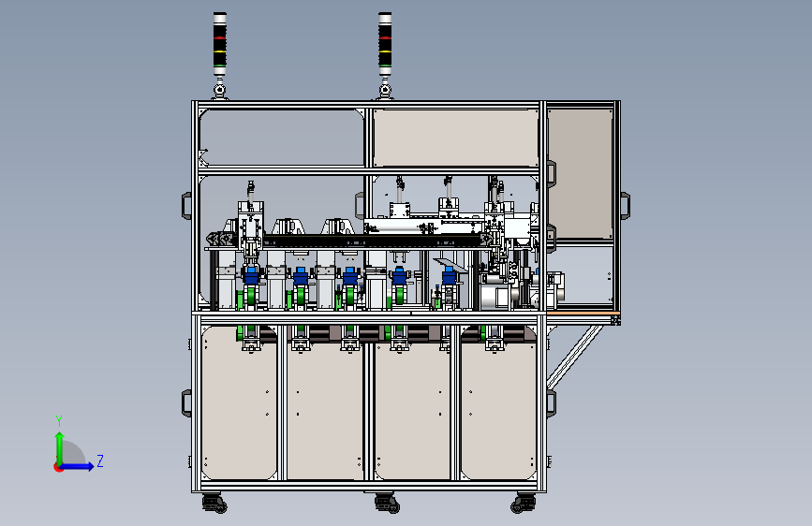Select the lower-left frame handle
The width and height of the screenshot is (812, 526).
[186, 403]
